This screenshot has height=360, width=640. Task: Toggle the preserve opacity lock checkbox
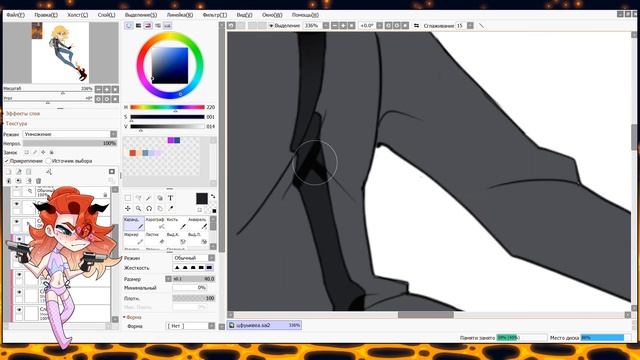[x=27, y=152]
